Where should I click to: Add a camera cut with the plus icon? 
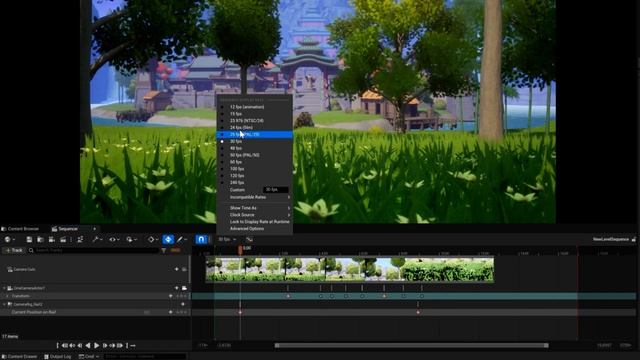click(x=176, y=269)
